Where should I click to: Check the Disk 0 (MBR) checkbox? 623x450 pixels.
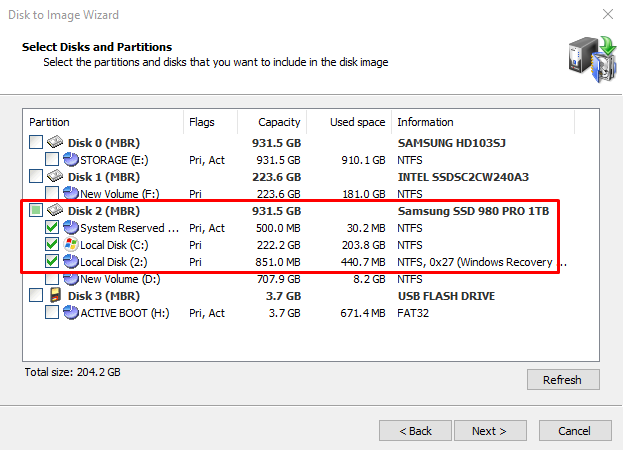point(36,142)
